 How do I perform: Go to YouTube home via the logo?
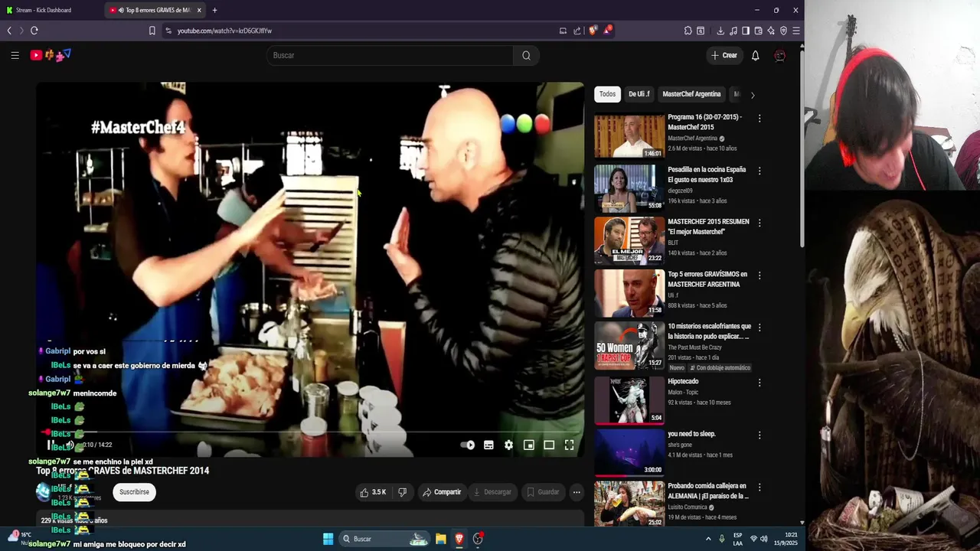click(x=51, y=55)
